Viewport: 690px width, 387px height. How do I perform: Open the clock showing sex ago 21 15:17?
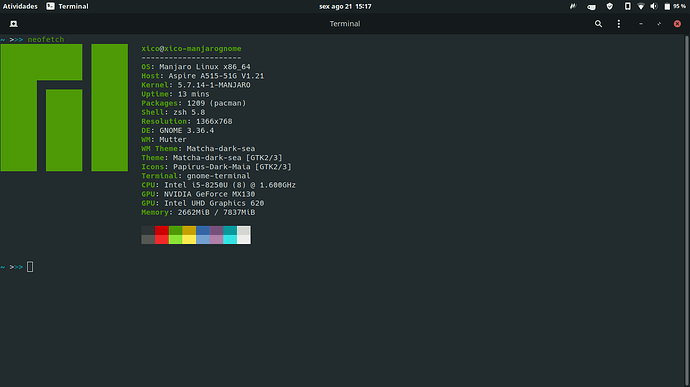345,6
